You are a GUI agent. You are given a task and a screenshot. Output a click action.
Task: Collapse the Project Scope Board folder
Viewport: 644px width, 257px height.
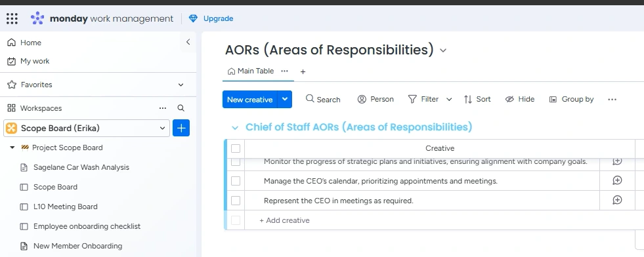(12, 148)
